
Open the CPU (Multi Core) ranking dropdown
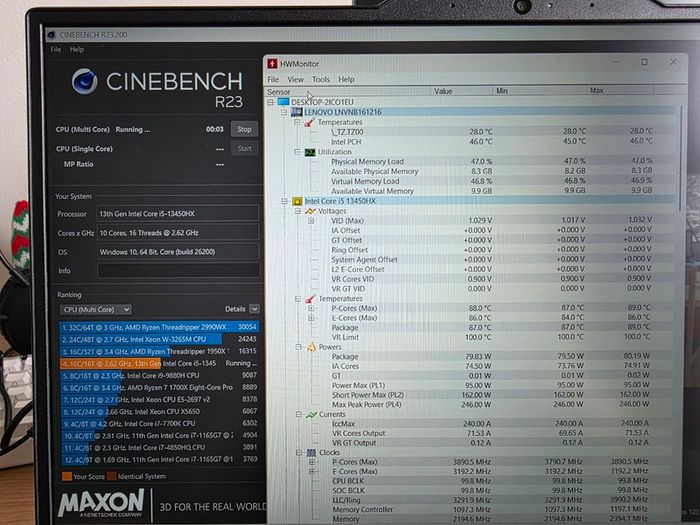click(x=96, y=309)
